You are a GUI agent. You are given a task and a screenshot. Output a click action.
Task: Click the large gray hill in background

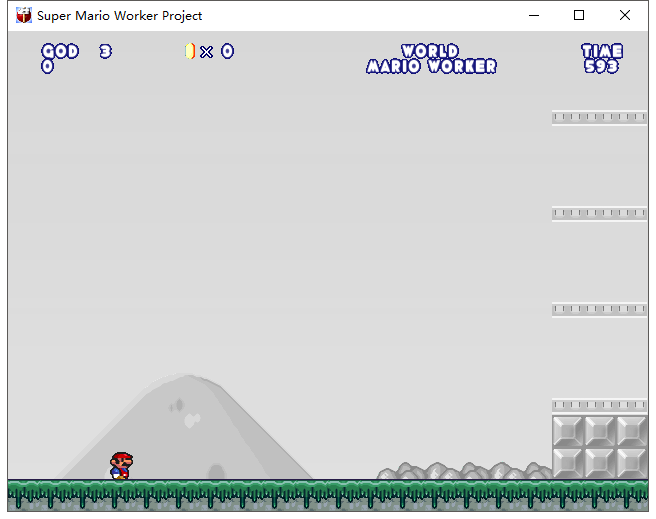tap(183, 426)
